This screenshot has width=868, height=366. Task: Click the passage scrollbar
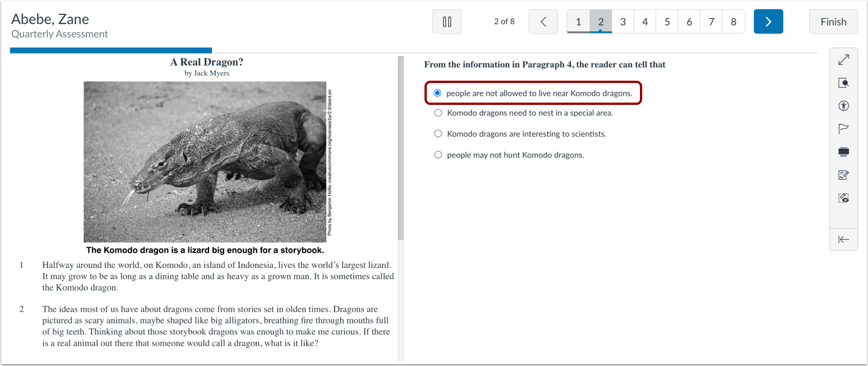400,148
